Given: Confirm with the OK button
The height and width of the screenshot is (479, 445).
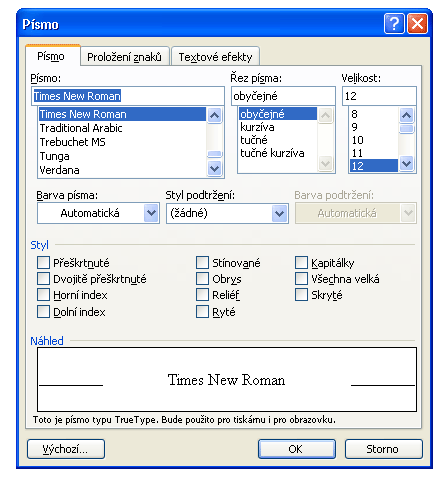Looking at the screenshot, I should 297,449.
